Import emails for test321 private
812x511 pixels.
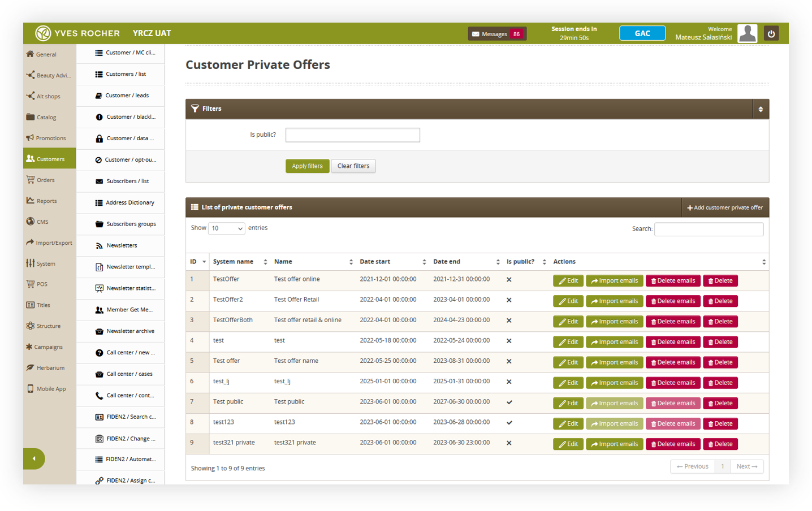pos(615,444)
